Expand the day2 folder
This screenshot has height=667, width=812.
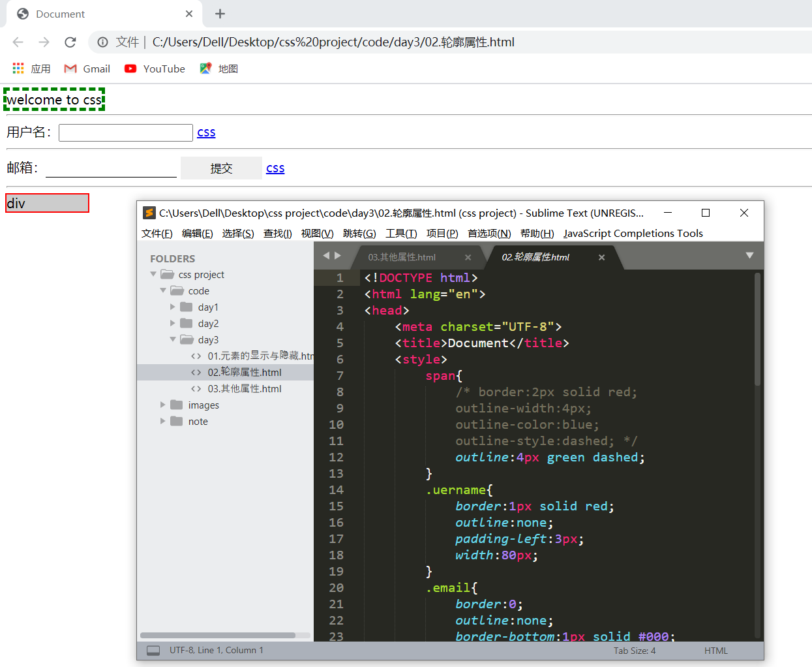point(173,323)
